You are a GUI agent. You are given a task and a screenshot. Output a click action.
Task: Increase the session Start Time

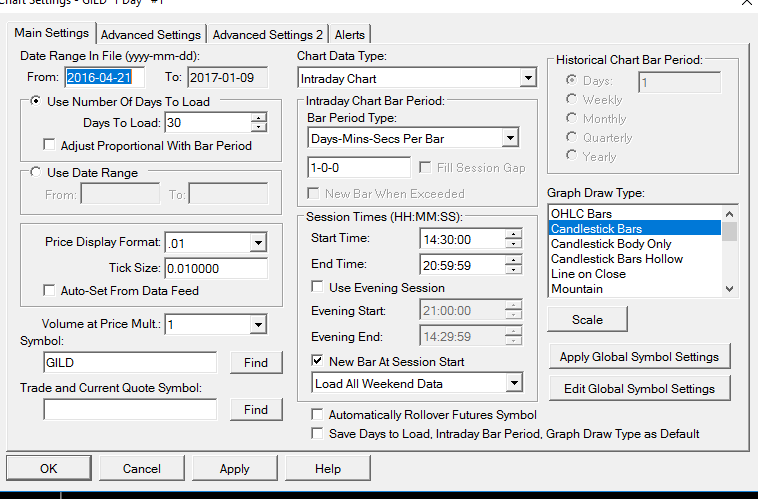coord(513,234)
